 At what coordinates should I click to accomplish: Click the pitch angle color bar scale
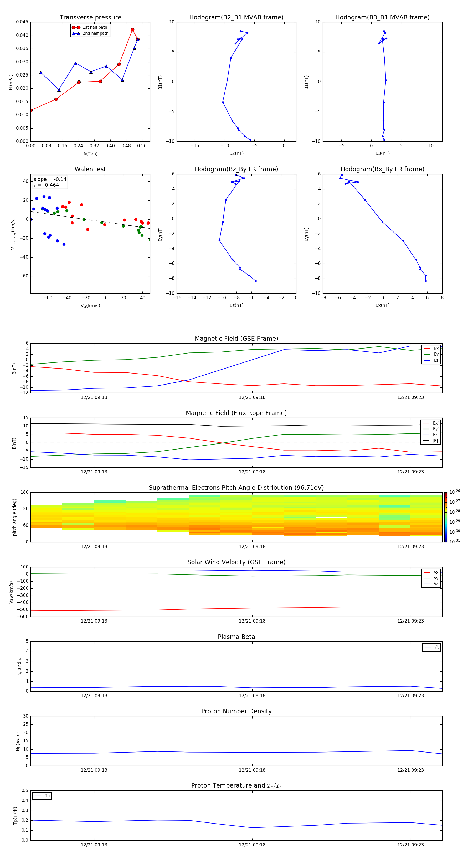(x=446, y=517)
